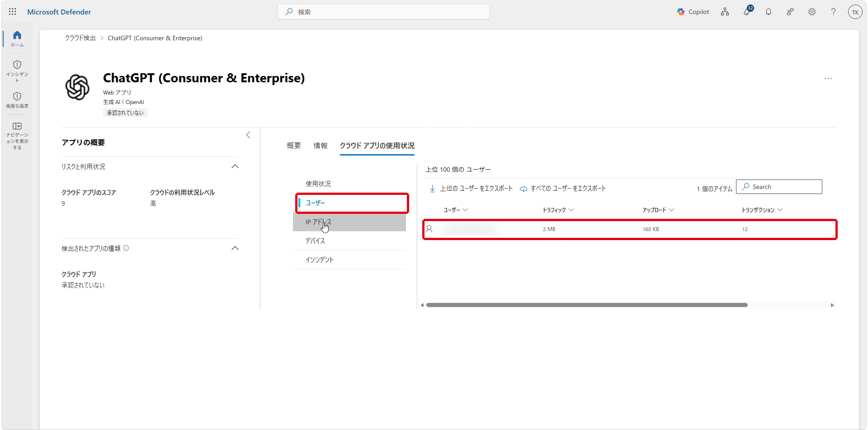The height and width of the screenshot is (430, 868).
Task: Export all users (すべてのユーザーをエクスポート)
Action: coord(563,189)
